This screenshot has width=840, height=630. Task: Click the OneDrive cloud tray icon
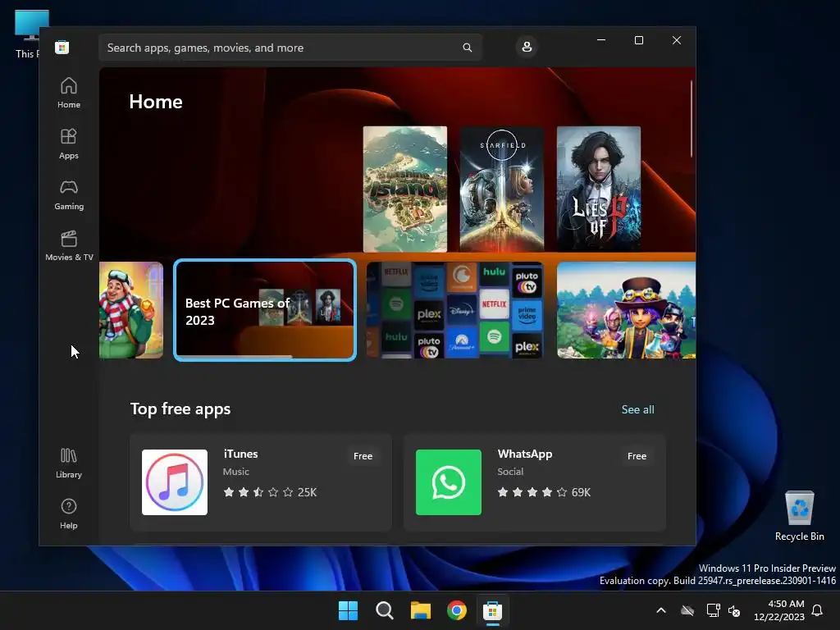point(687,610)
